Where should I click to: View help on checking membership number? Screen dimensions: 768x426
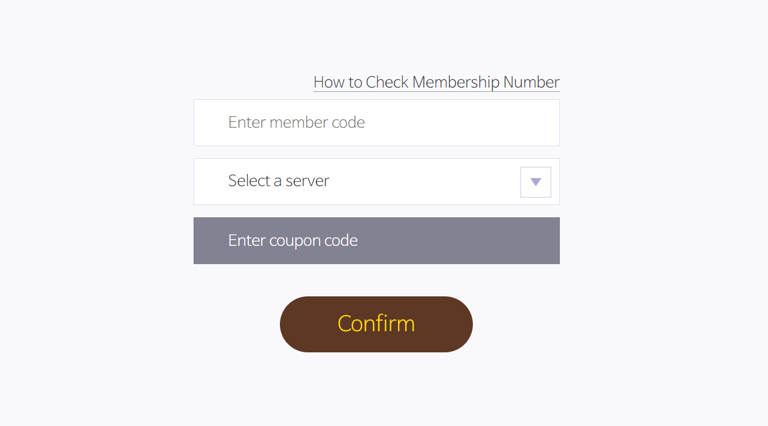(436, 82)
